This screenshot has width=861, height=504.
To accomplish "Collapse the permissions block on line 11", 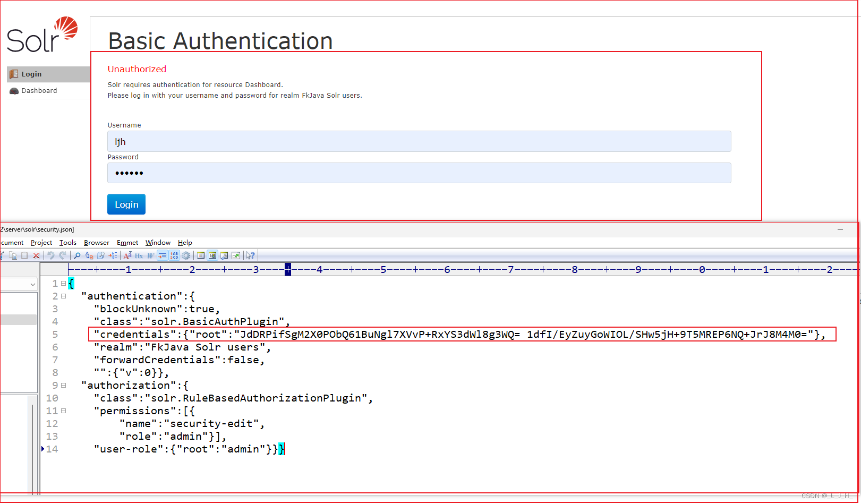I will tap(63, 411).
